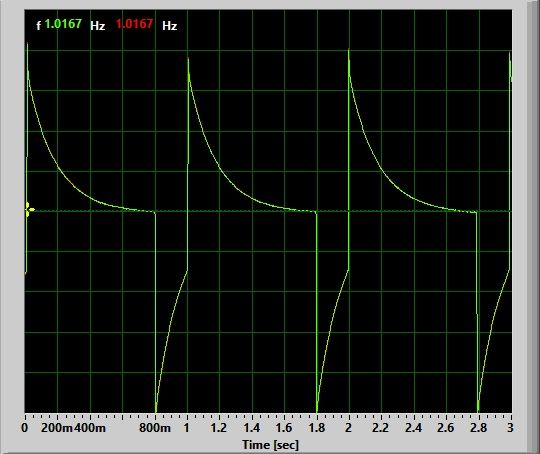Select the red frequency readout 1.0167
Image resolution: width=540 pixels, height=454 pixels.
coord(134,24)
